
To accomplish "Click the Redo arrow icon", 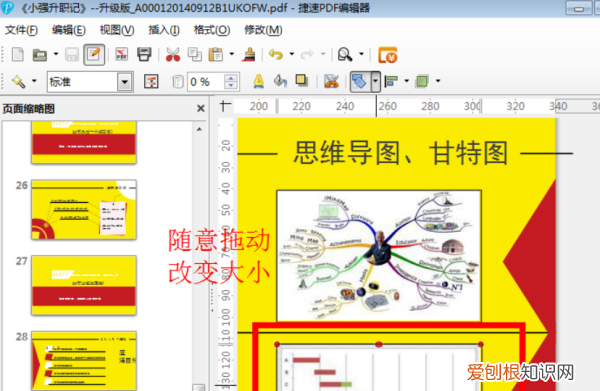I will pos(307,55).
